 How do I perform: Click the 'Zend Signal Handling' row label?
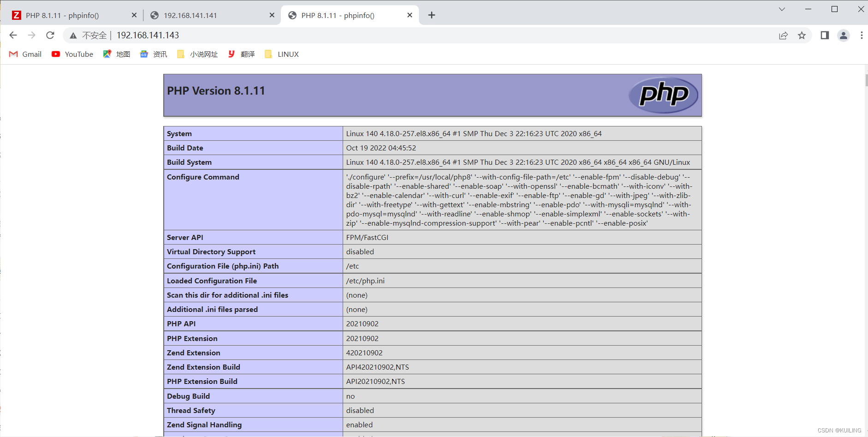coord(204,425)
